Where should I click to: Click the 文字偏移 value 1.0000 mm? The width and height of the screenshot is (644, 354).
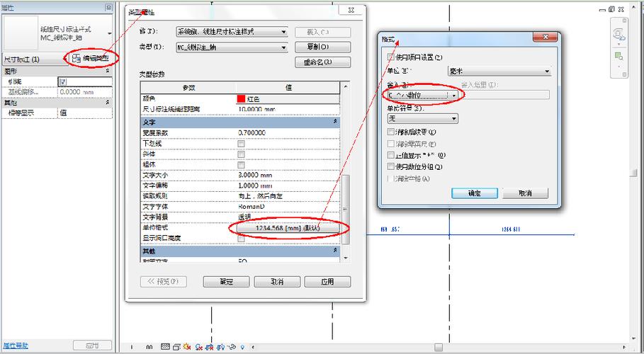pyautogui.click(x=288, y=185)
